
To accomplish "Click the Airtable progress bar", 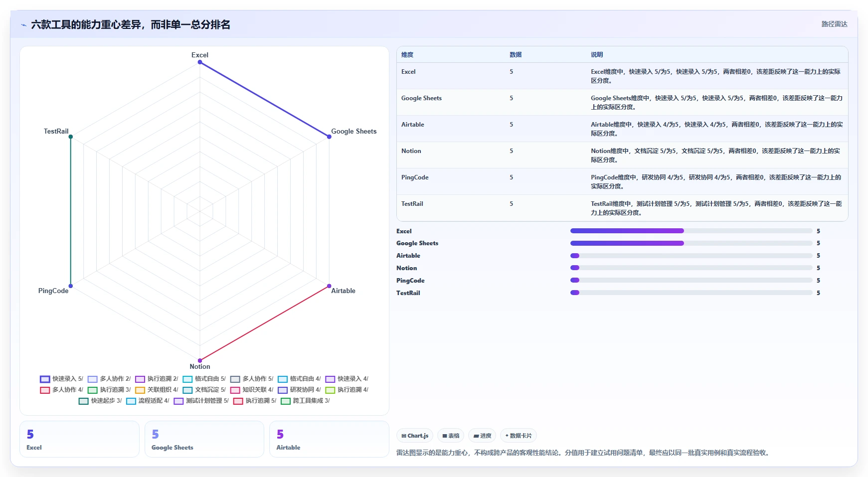I will tap(692, 256).
